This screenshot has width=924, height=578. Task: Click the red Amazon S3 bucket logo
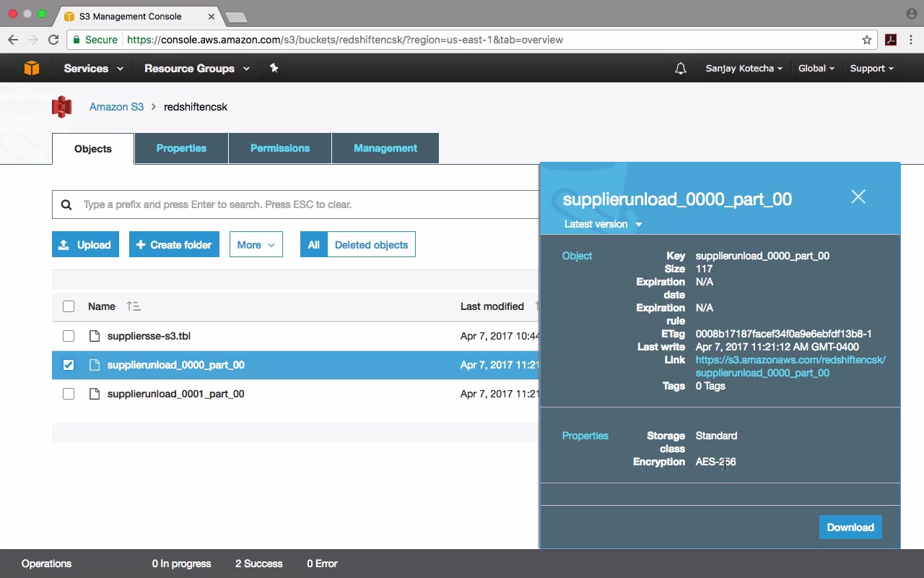[x=62, y=107]
